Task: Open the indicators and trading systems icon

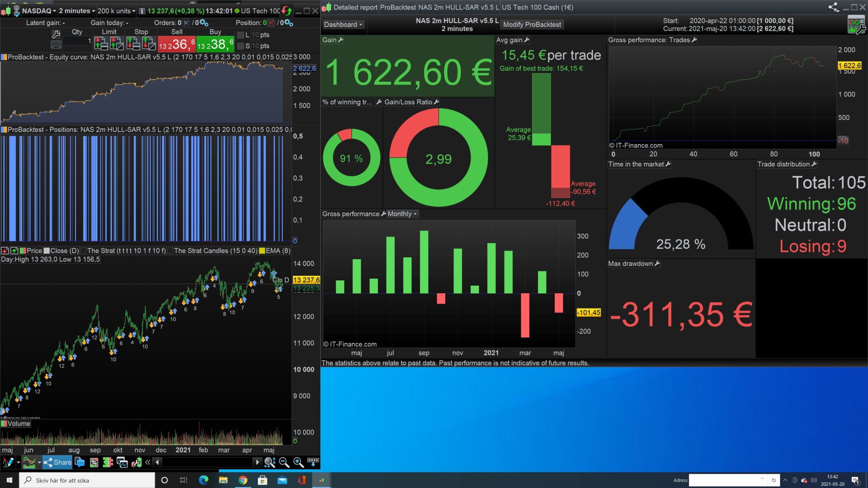Action: tap(29, 462)
